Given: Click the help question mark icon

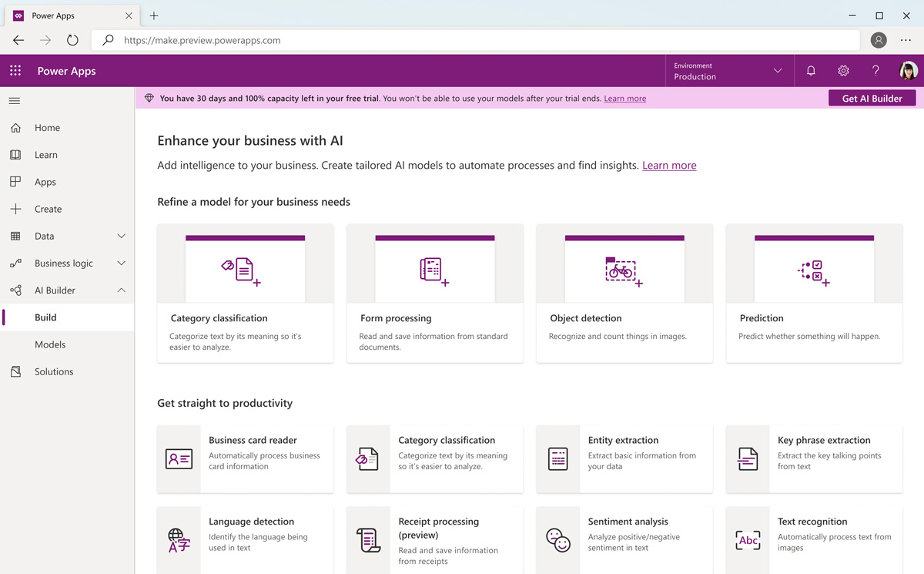Looking at the screenshot, I should (x=875, y=70).
